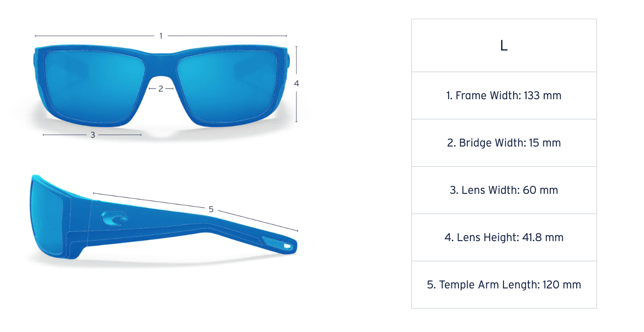Click the L size header cell
The height and width of the screenshot is (332, 644).
pos(504,45)
